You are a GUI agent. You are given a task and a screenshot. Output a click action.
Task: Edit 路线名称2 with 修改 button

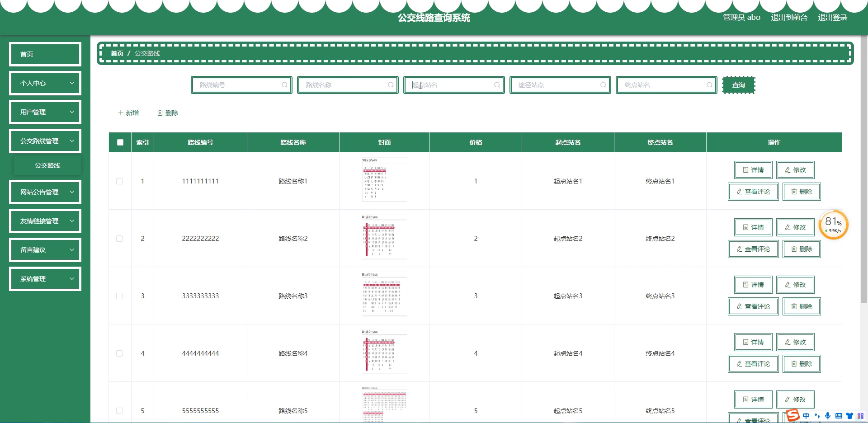click(x=795, y=227)
